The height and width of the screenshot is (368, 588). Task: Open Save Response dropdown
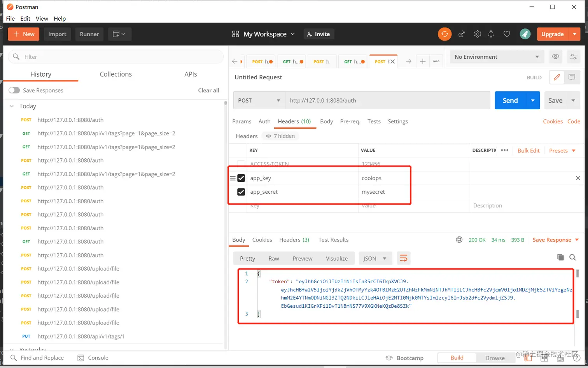tap(555, 240)
